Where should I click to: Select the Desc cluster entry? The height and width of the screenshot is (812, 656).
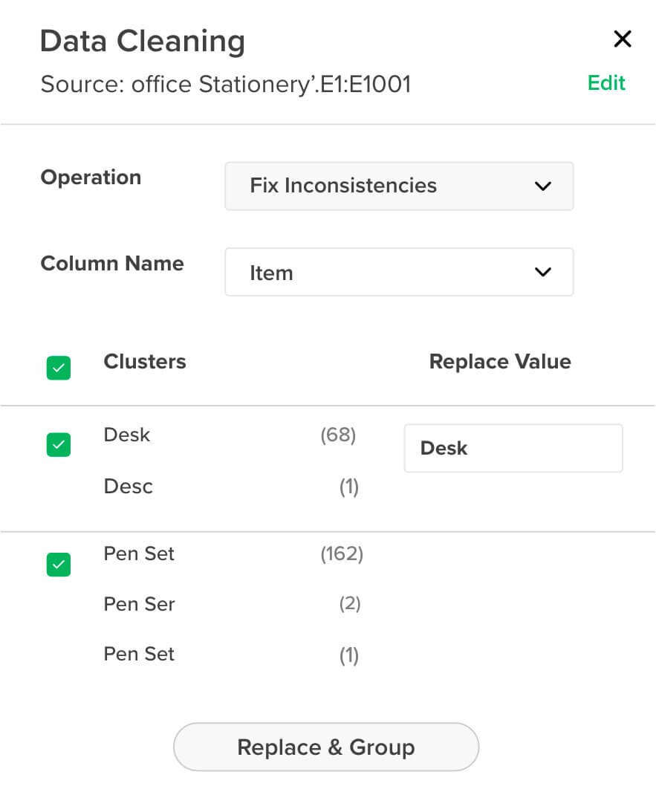[x=129, y=487]
